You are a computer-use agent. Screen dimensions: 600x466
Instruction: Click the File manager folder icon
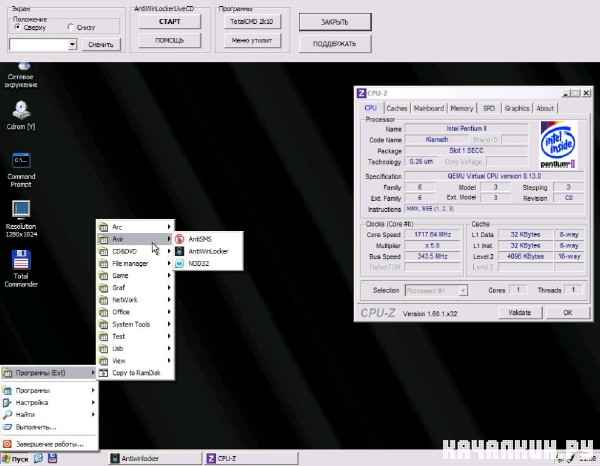click(x=103, y=264)
